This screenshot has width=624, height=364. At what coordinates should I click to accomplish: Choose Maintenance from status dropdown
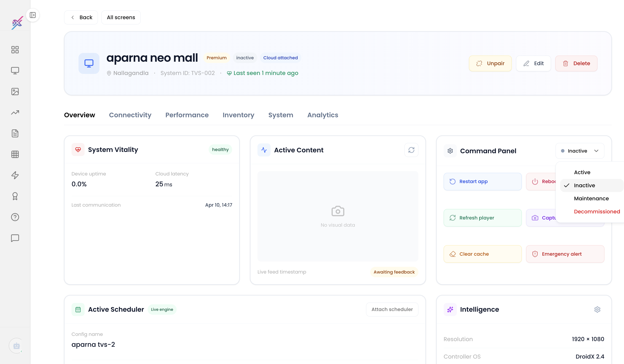[592, 199]
